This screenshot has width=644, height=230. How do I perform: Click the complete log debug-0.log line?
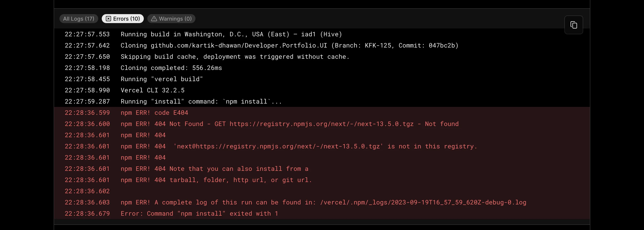[x=323, y=202]
